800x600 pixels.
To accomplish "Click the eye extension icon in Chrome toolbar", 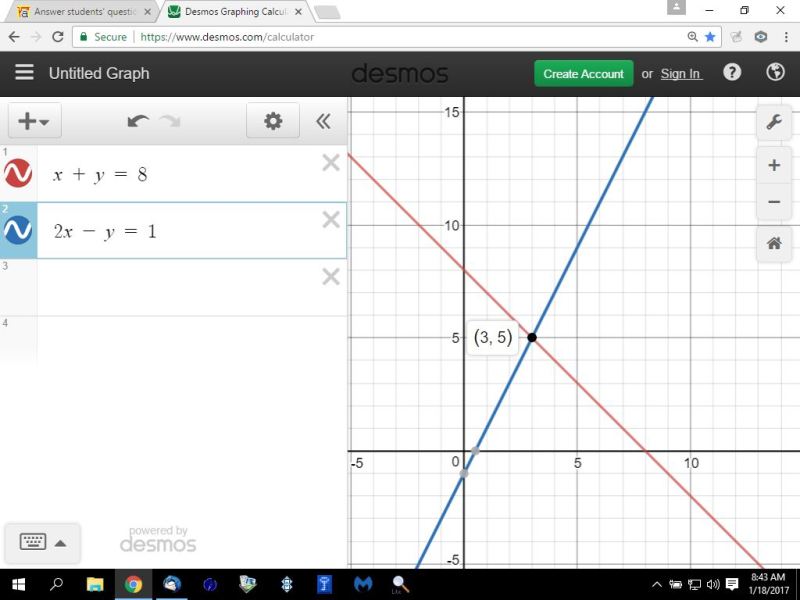I will coord(760,37).
